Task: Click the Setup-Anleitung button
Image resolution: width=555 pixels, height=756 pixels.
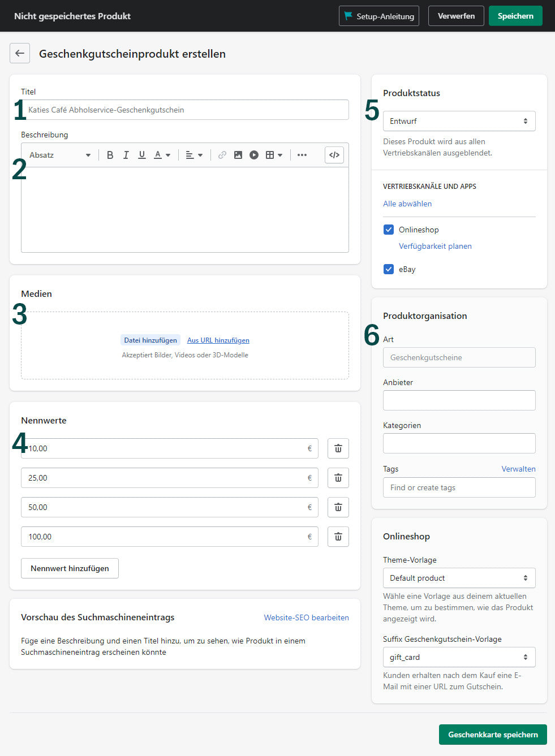Action: (x=379, y=16)
